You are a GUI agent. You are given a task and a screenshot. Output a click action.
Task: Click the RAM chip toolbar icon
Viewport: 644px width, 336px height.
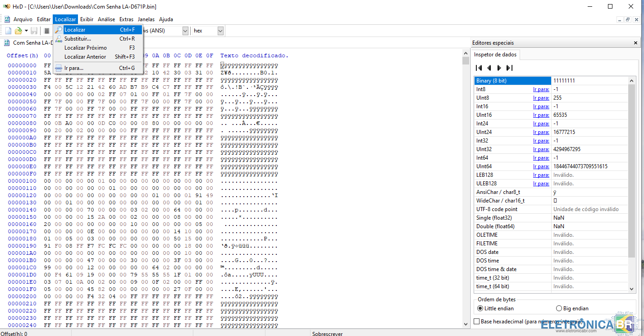point(46,31)
